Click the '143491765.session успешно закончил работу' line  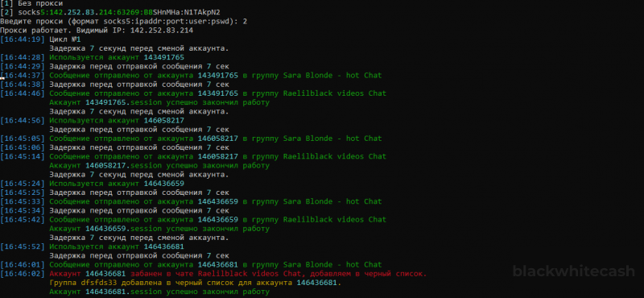(x=159, y=102)
